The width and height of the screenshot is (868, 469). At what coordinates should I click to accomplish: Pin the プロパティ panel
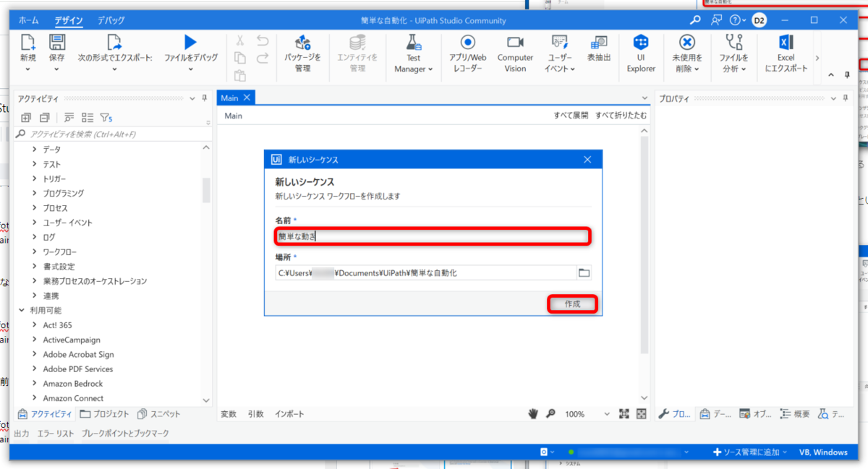click(846, 98)
